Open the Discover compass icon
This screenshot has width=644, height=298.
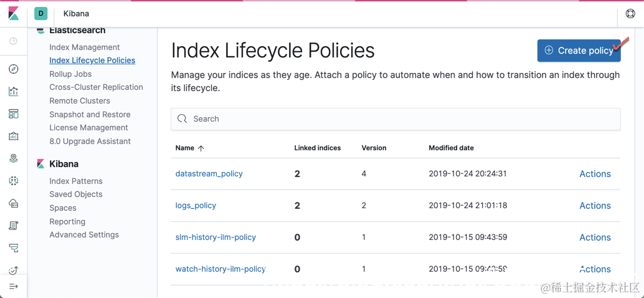pyautogui.click(x=14, y=69)
